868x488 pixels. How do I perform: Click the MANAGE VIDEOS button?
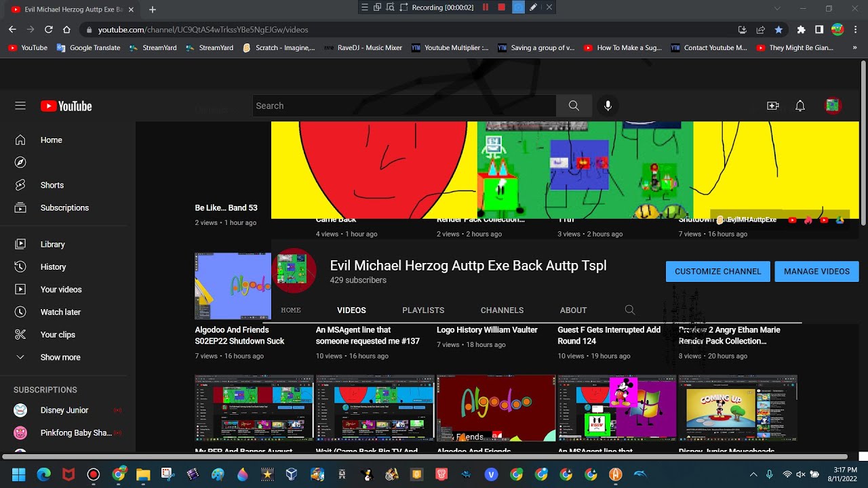816,271
